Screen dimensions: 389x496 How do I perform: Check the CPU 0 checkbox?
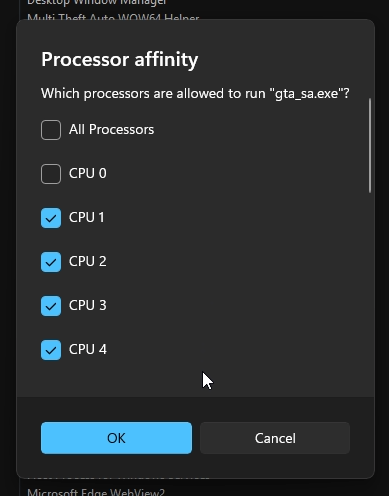pos(51,174)
